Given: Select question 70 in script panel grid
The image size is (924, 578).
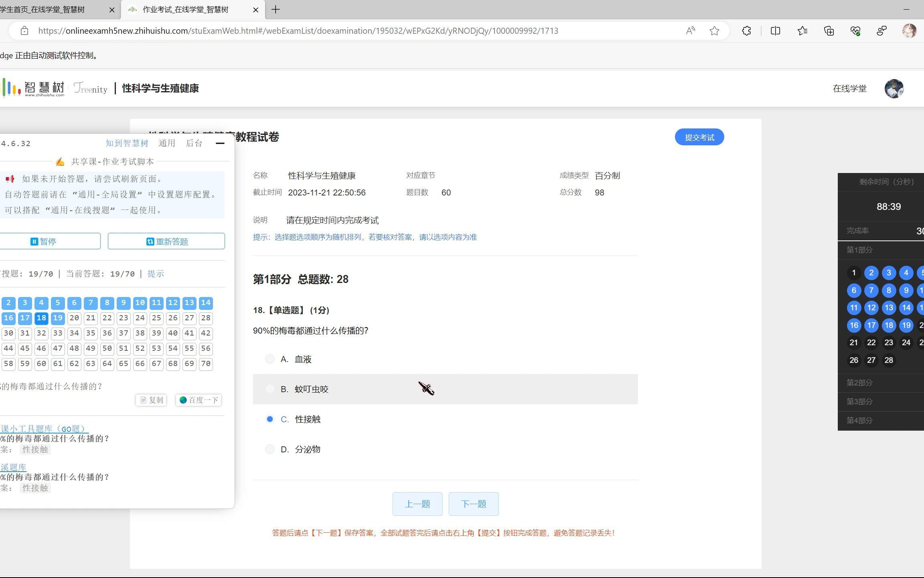Looking at the screenshot, I should pyautogui.click(x=206, y=364).
